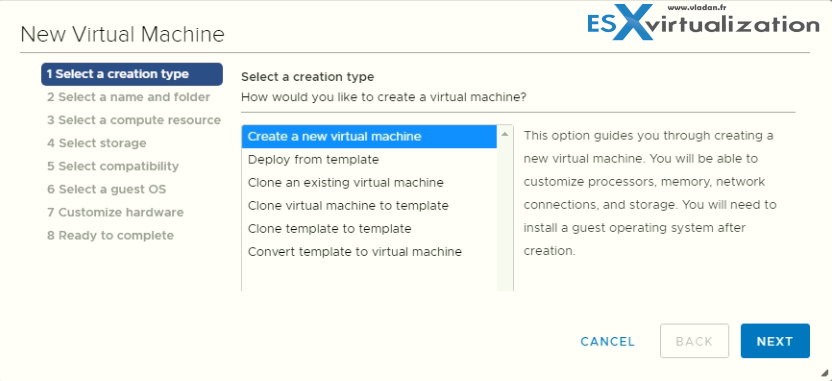Go to step 8 Ready to complete
The height and width of the screenshot is (381, 832).
tap(110, 236)
